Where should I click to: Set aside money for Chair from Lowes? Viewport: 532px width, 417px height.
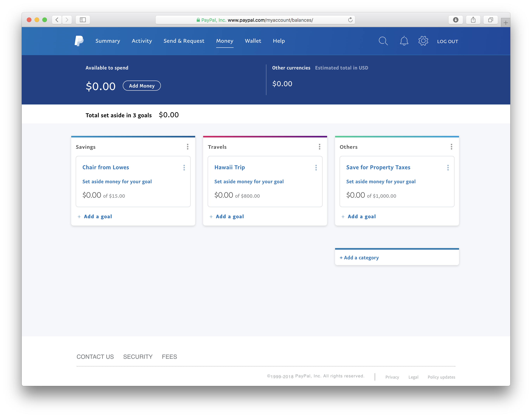pos(117,182)
